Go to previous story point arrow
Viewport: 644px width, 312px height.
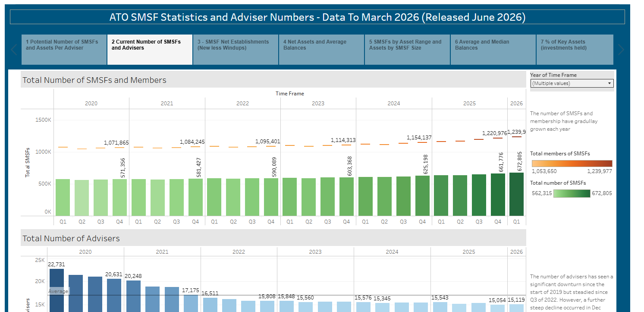pyautogui.click(x=14, y=50)
